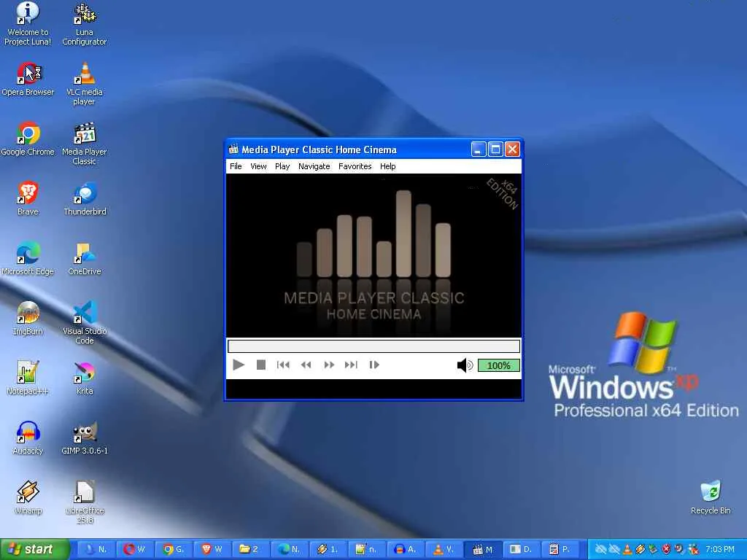Open the Windows XP start menu
Image resolution: width=747 pixels, height=560 pixels.
(x=35, y=550)
